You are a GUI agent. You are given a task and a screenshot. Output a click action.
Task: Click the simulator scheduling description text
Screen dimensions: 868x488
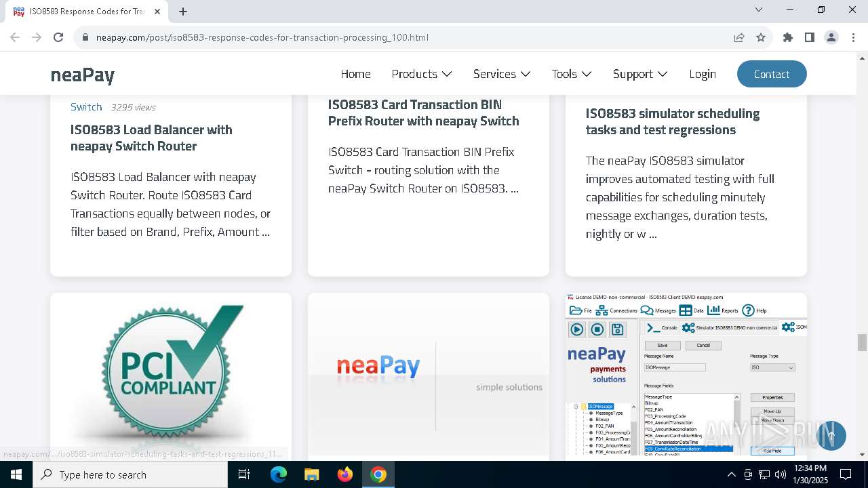[680, 197]
